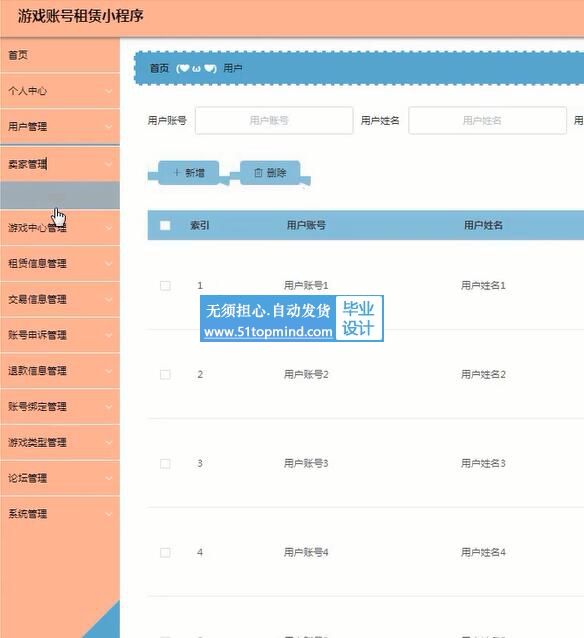Click the trash icon on 删除 button
This screenshot has height=638, width=584.
pos(258,173)
